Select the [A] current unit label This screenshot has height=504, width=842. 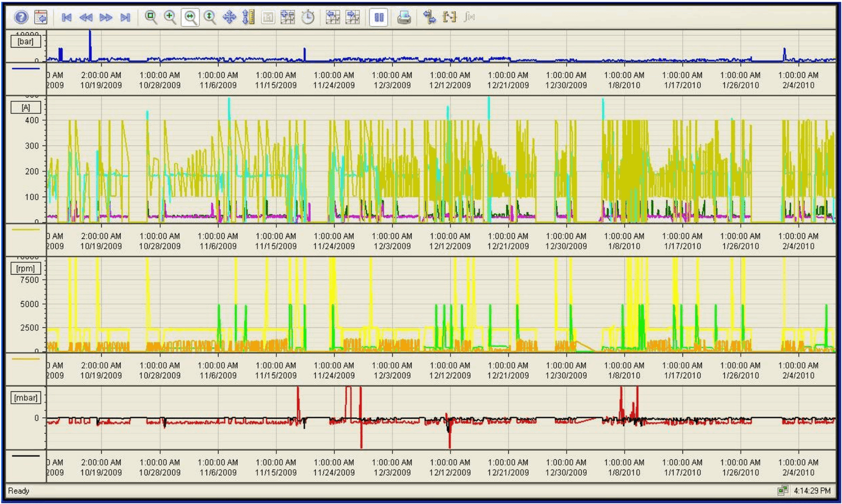coord(25,107)
